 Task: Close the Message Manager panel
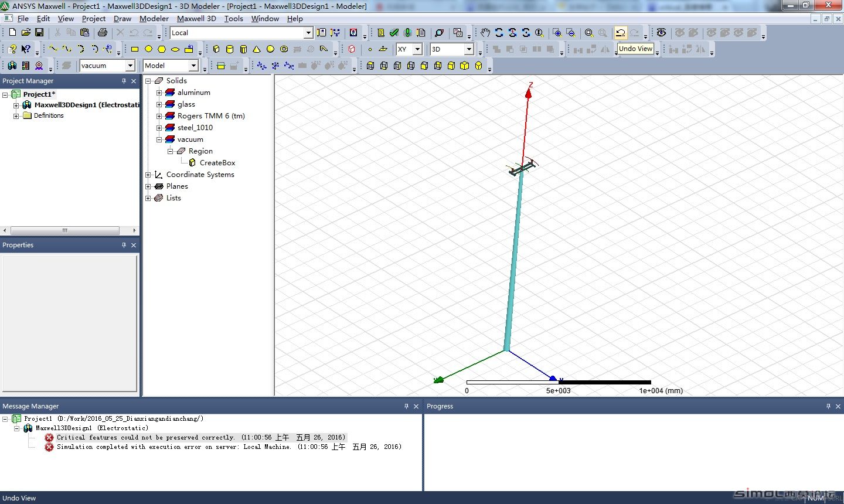point(416,406)
